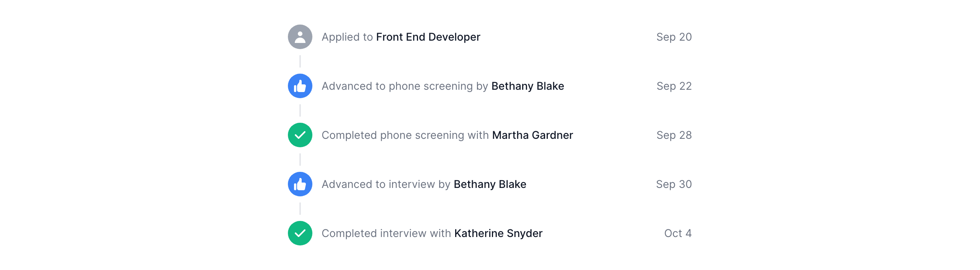
Task: Open Bethany Blake in the 'Advanced to interview' entry
Action: pos(490,184)
